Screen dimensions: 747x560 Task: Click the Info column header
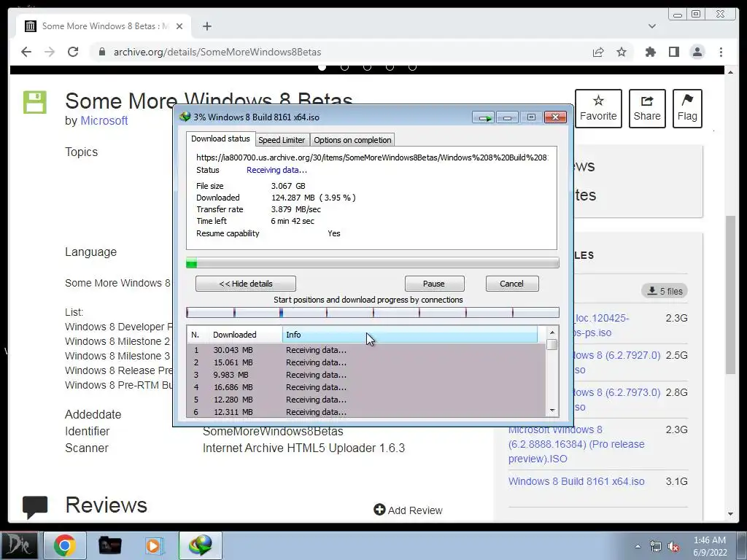point(410,335)
